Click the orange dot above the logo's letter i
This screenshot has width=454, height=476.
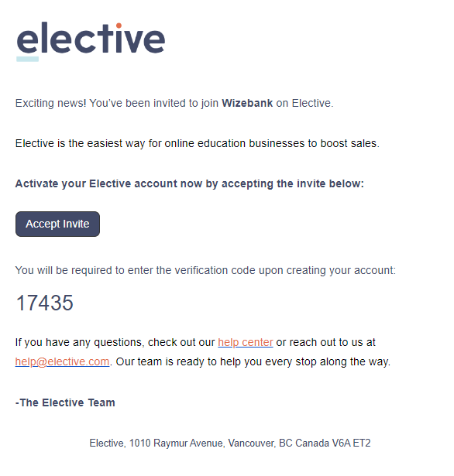[x=119, y=26]
